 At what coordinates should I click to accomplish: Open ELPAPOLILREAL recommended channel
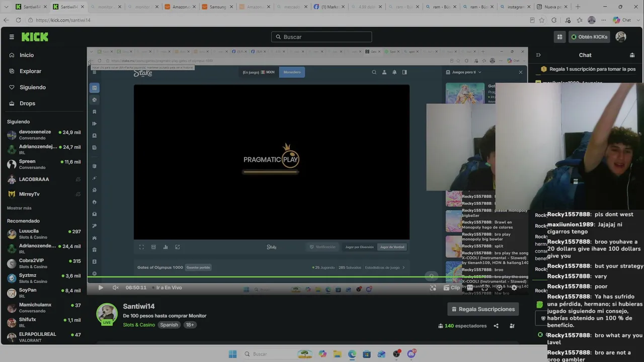click(x=43, y=337)
